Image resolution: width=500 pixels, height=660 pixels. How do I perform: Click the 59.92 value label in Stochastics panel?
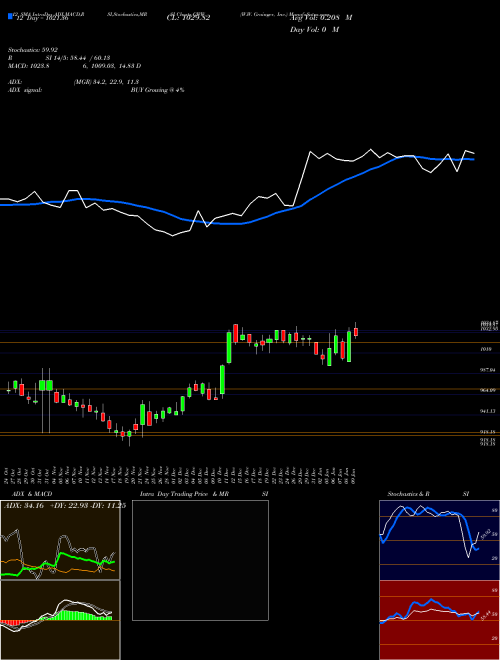tap(484, 534)
